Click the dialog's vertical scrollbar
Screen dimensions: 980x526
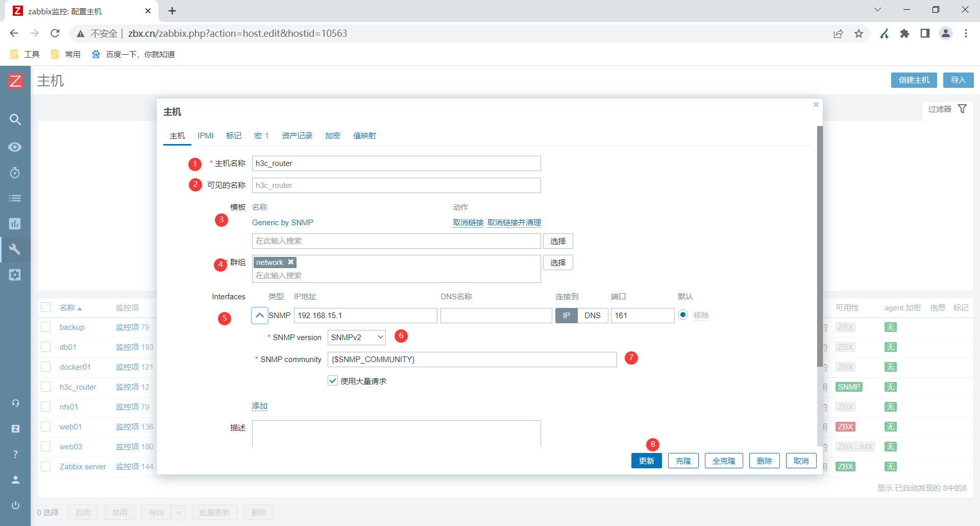click(820, 246)
